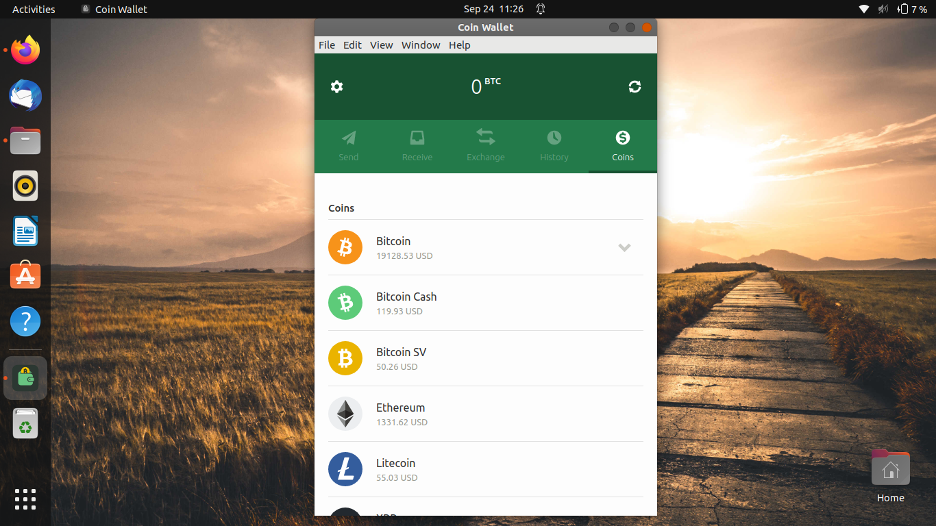
Task: Refresh the wallet balance
Action: coord(635,87)
